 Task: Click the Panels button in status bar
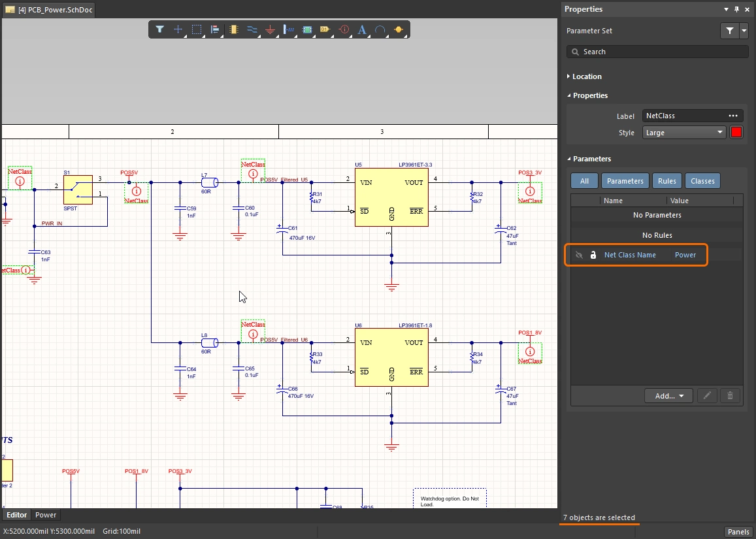pyautogui.click(x=738, y=531)
